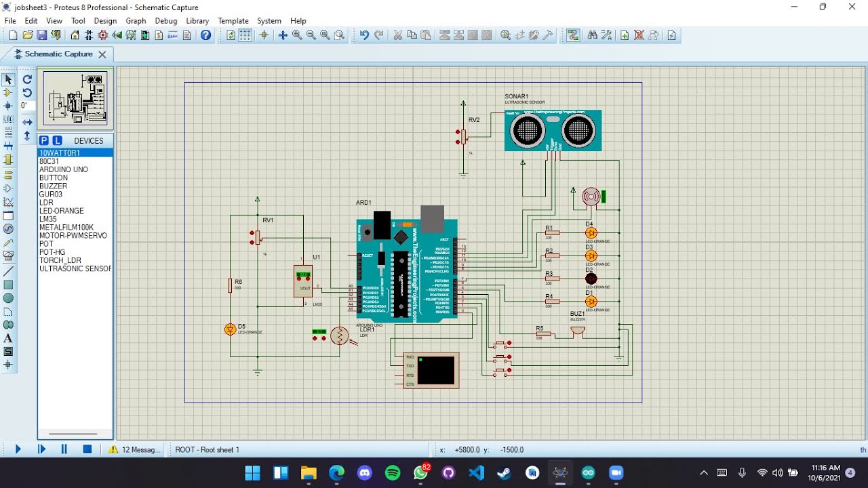The height and width of the screenshot is (488, 868).
Task: Run the simulation with the Play button
Action: (18, 449)
